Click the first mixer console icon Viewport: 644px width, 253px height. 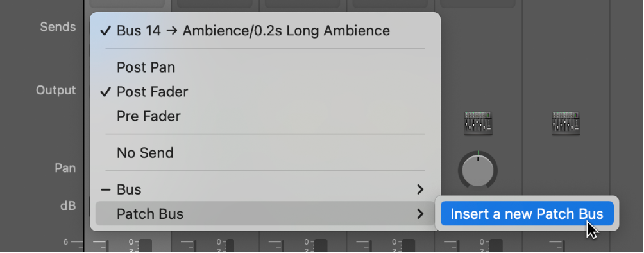(x=478, y=123)
